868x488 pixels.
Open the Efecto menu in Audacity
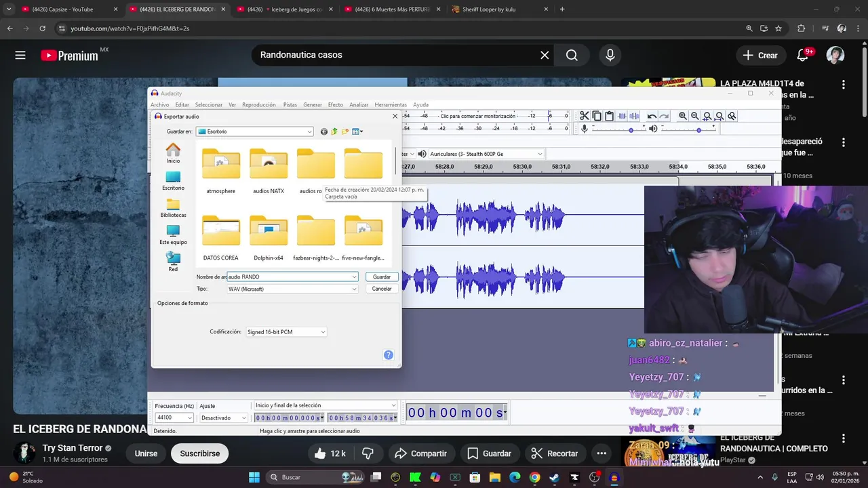point(336,105)
